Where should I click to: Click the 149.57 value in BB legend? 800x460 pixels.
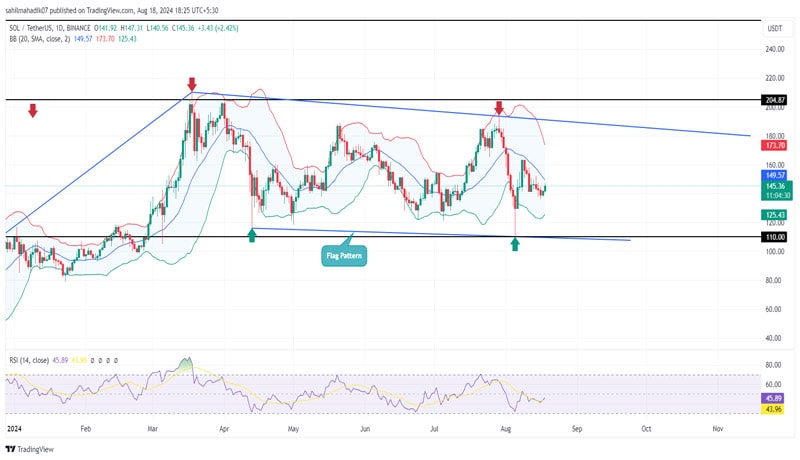click(x=83, y=39)
